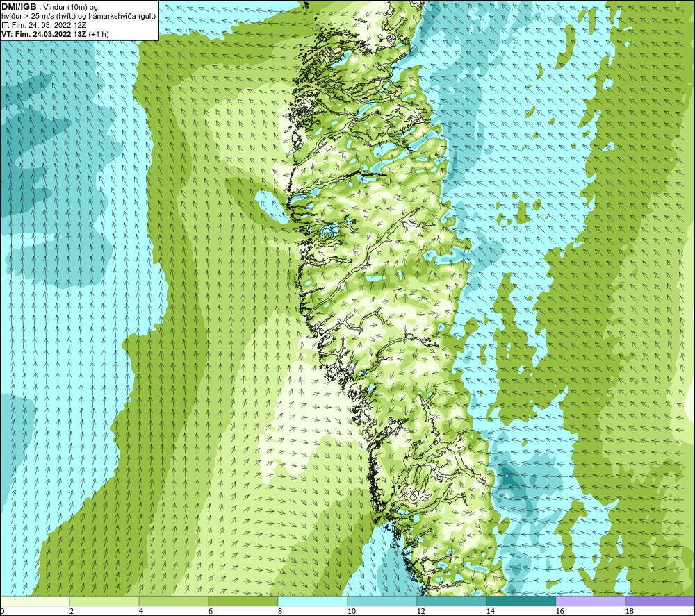Click the "6" tick label on the scale

click(211, 612)
